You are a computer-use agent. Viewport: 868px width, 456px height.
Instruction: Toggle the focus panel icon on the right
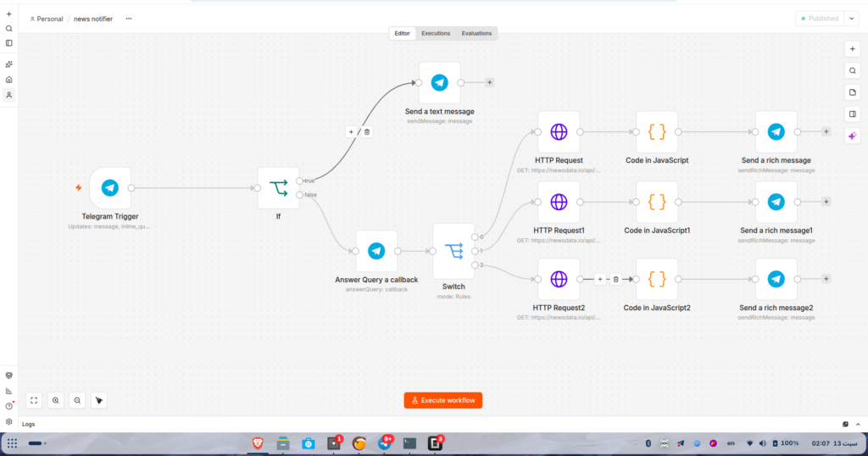click(853, 114)
